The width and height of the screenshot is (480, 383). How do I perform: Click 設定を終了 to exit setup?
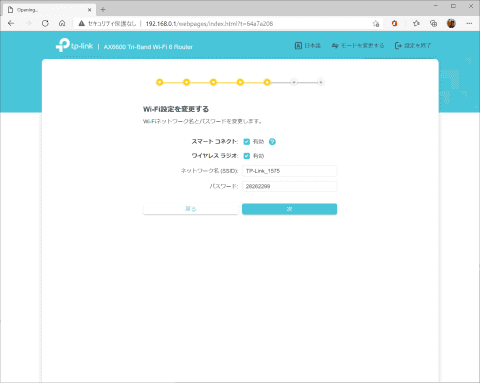click(413, 46)
